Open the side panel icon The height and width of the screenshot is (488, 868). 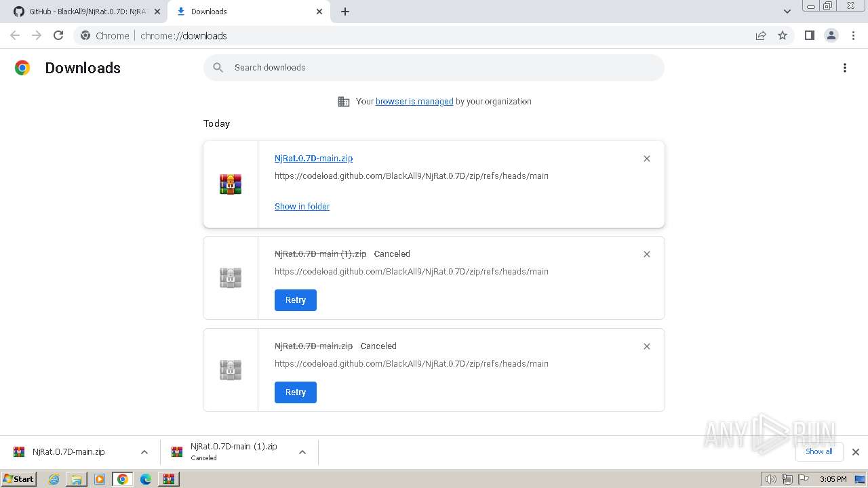tap(809, 35)
